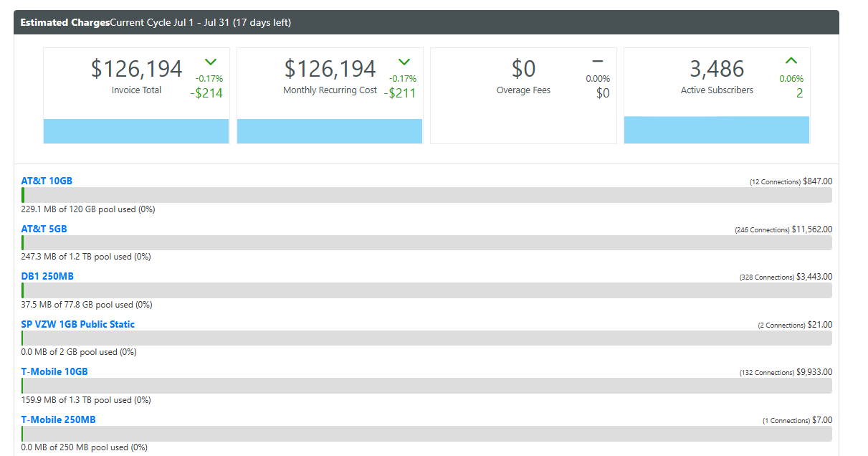Screen dimensions: 868x456
Task: Open the T-Mobile 10GB plan link
Action: [x=54, y=371]
